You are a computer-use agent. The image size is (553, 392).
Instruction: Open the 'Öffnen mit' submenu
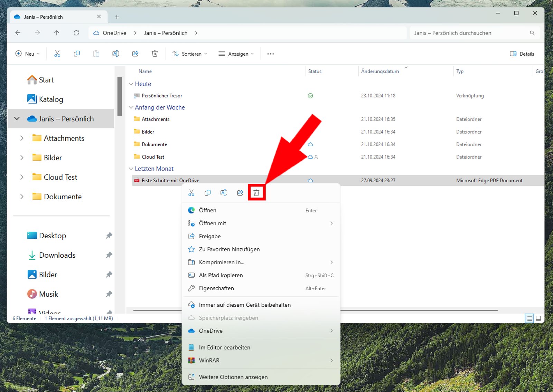tap(212, 223)
